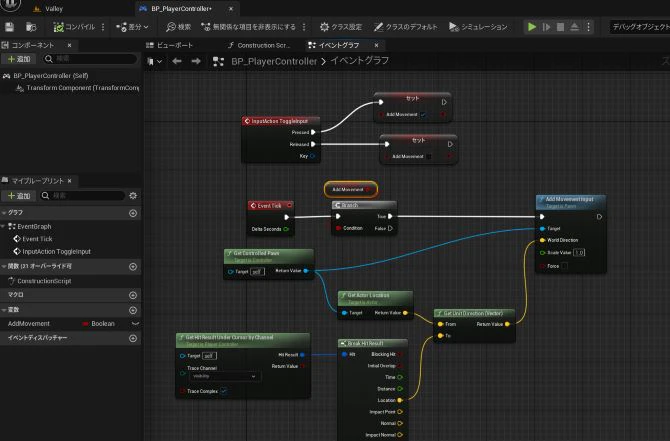Click the eject playback icon
670x441 pixels.
[x=575, y=27]
